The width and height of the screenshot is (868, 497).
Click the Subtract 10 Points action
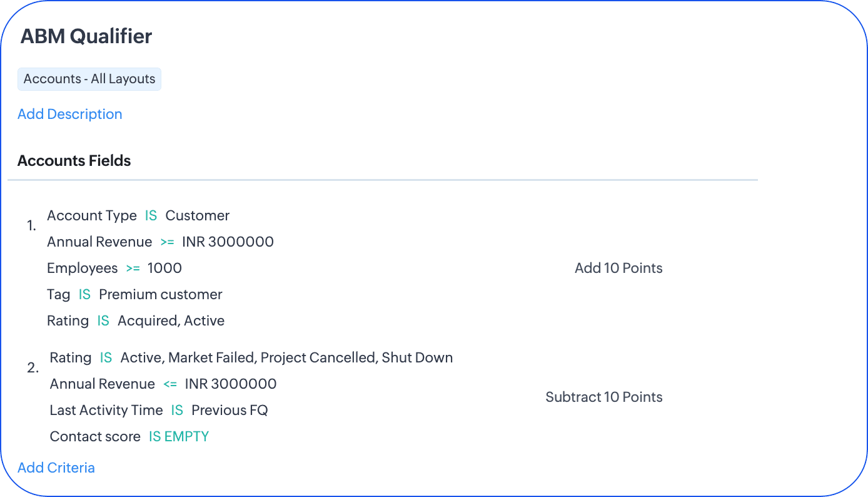point(603,397)
